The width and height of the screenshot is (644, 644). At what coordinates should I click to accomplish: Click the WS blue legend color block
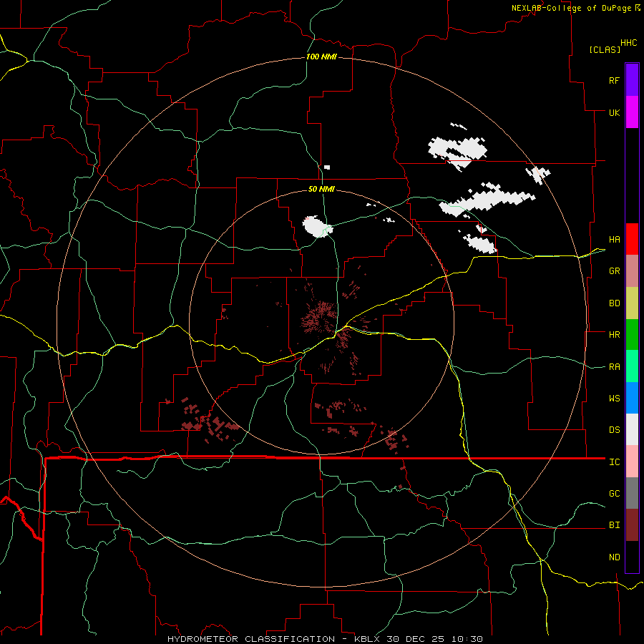[x=632, y=398]
